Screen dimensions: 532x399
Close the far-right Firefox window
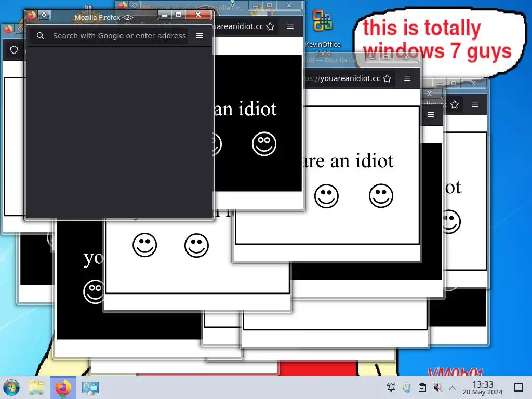click(473, 83)
